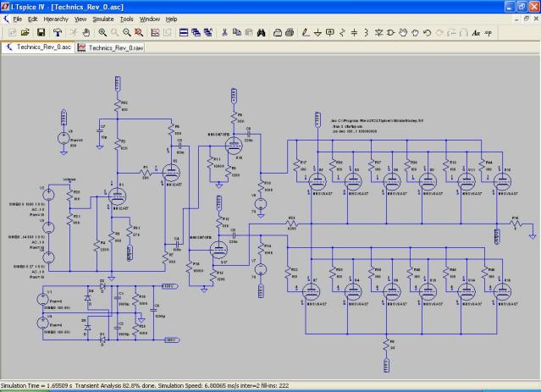Click the schematic document icon beside File menu
Image resolution: width=541 pixels, height=392 pixels.
click(6, 19)
